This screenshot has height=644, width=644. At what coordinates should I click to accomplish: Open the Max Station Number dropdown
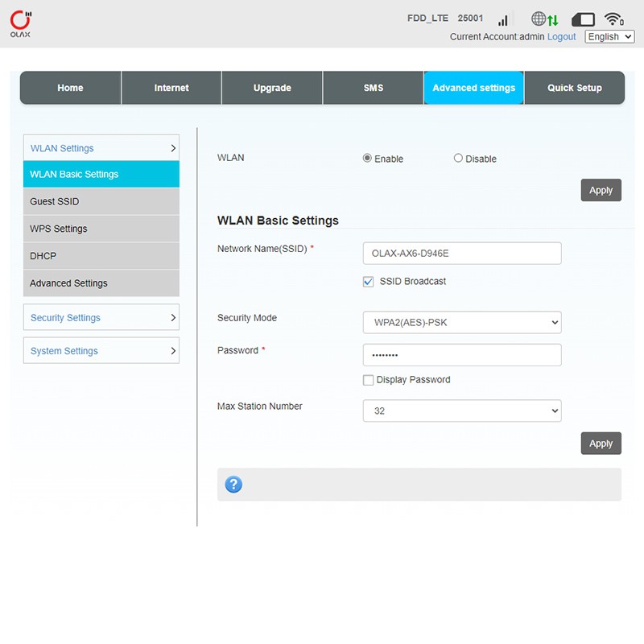pos(462,411)
